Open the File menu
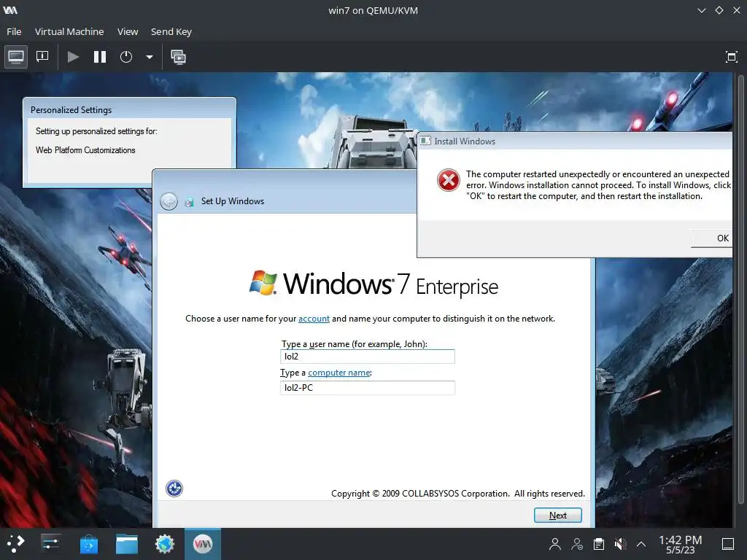The image size is (747, 560). click(x=14, y=32)
